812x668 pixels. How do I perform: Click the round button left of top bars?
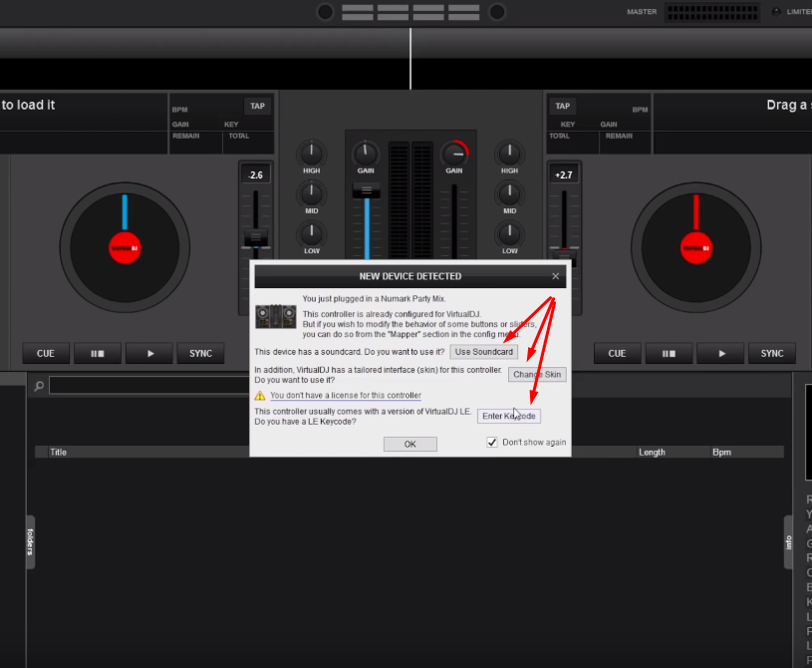pos(325,11)
